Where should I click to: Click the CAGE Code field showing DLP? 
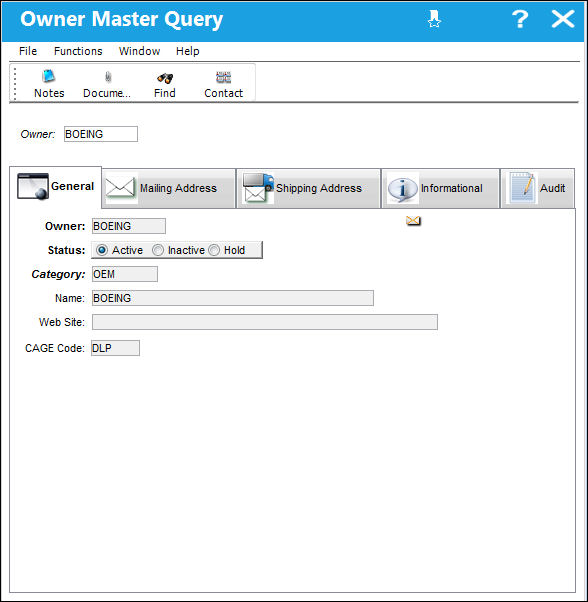115,348
